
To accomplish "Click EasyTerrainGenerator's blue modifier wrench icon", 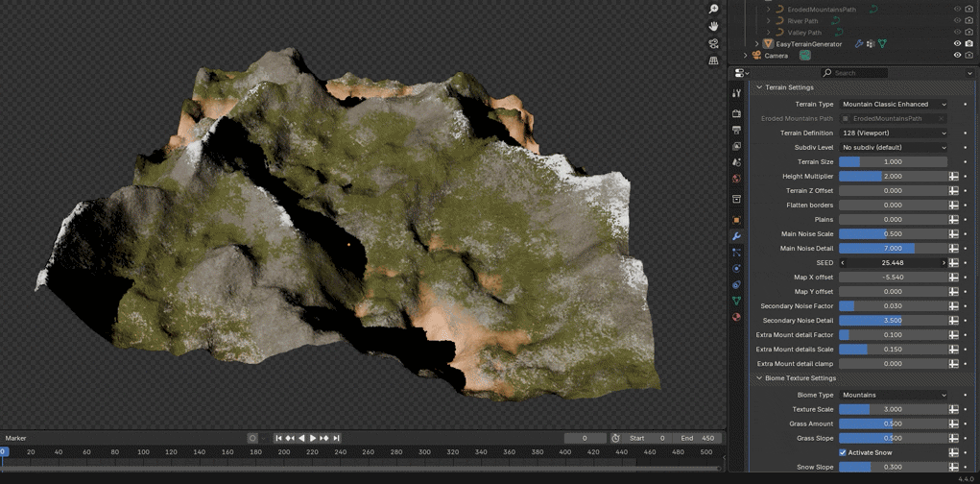I will [x=859, y=44].
